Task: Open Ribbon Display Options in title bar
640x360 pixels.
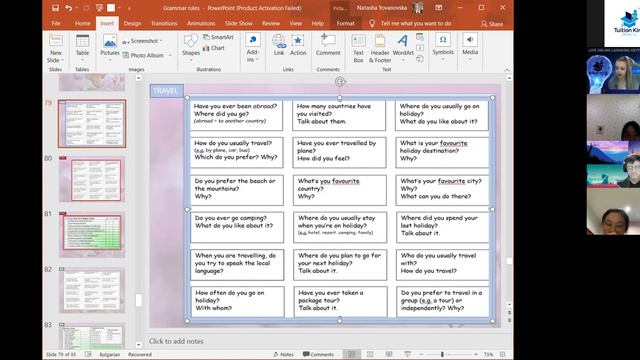Action: [439, 8]
